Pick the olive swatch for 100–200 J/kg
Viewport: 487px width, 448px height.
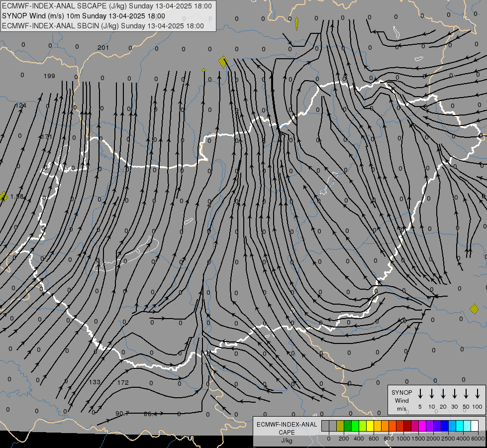coord(340,426)
